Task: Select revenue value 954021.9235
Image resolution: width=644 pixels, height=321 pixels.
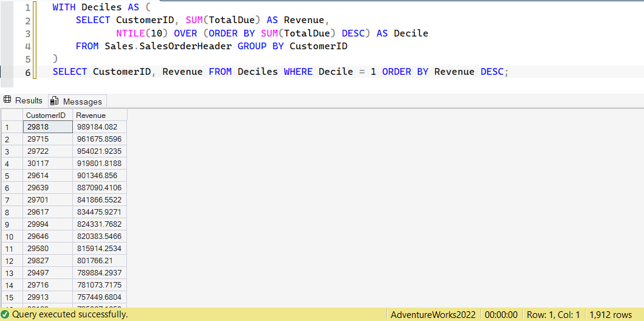Action: click(x=100, y=151)
